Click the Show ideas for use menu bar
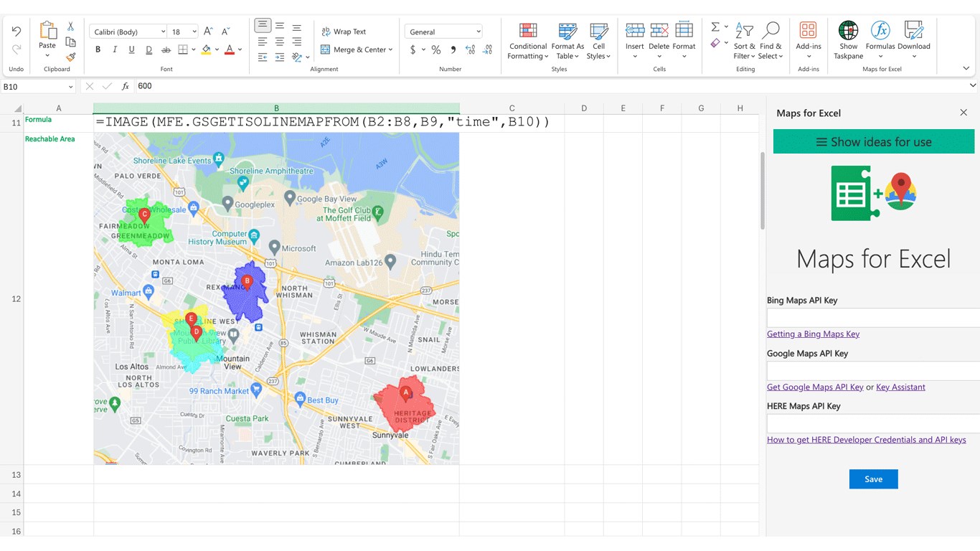 coord(873,142)
